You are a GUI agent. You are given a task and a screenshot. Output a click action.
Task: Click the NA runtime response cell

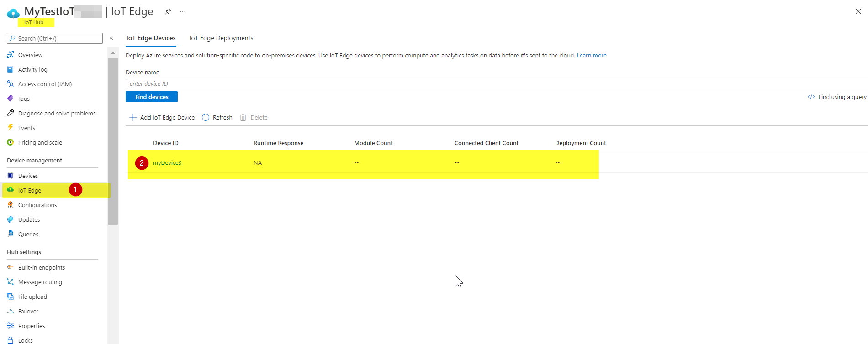(258, 162)
